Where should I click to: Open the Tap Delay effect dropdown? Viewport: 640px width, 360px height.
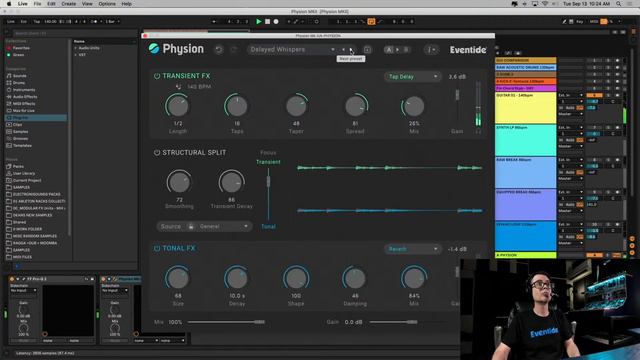tap(412, 77)
